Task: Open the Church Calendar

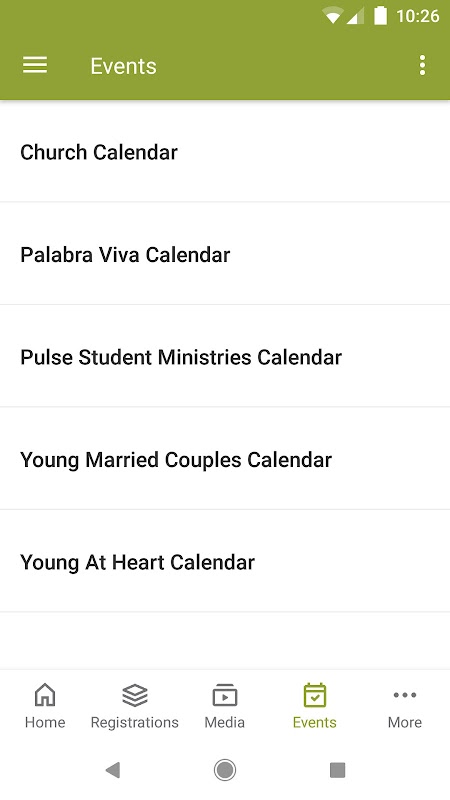Action: pyautogui.click(x=225, y=152)
